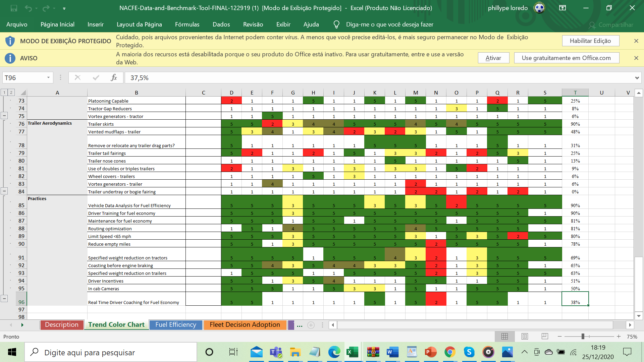Select Normal view icon in status bar
The width and height of the screenshot is (644, 362).
pyautogui.click(x=504, y=336)
